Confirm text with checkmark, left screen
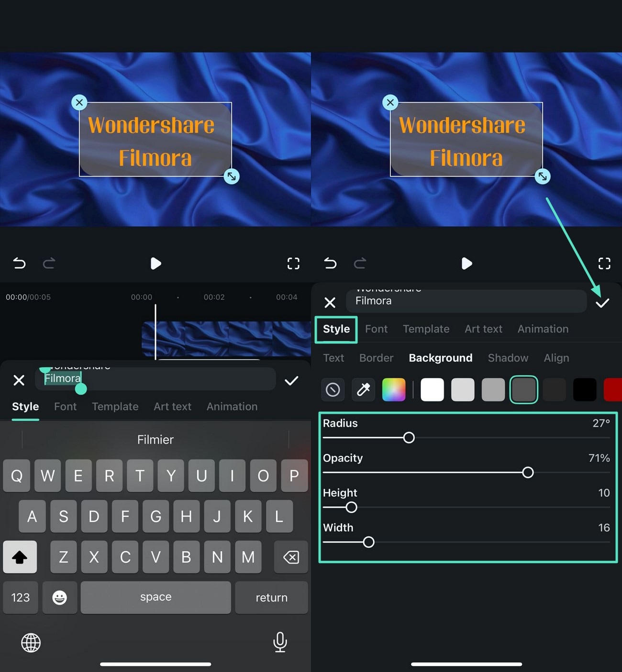This screenshot has height=672, width=622. point(291,381)
